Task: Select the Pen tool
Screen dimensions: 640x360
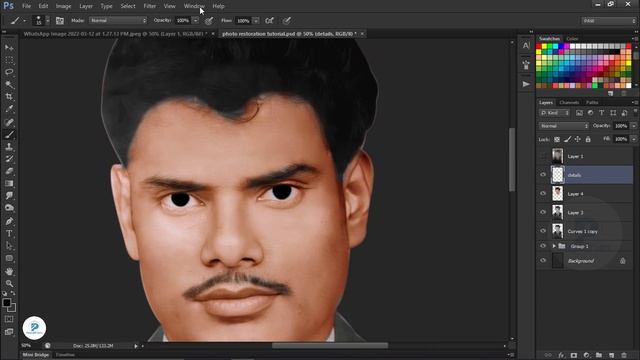Action: coord(9,221)
